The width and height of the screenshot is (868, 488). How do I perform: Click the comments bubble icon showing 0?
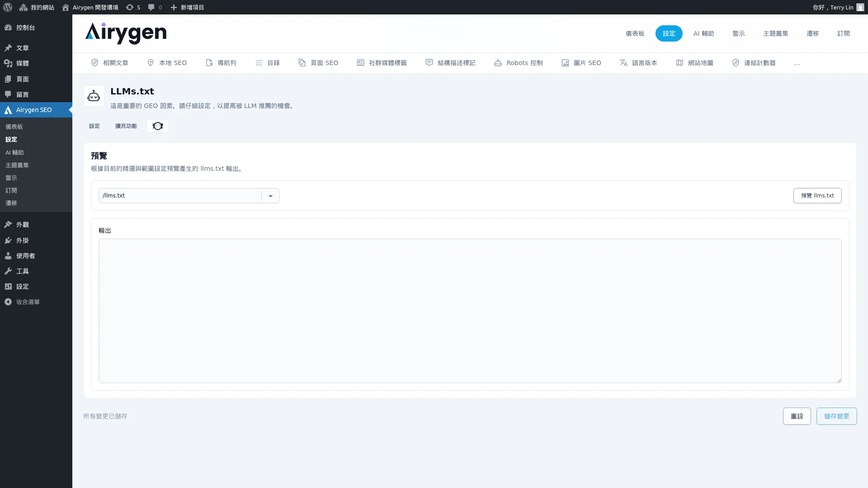[155, 7]
